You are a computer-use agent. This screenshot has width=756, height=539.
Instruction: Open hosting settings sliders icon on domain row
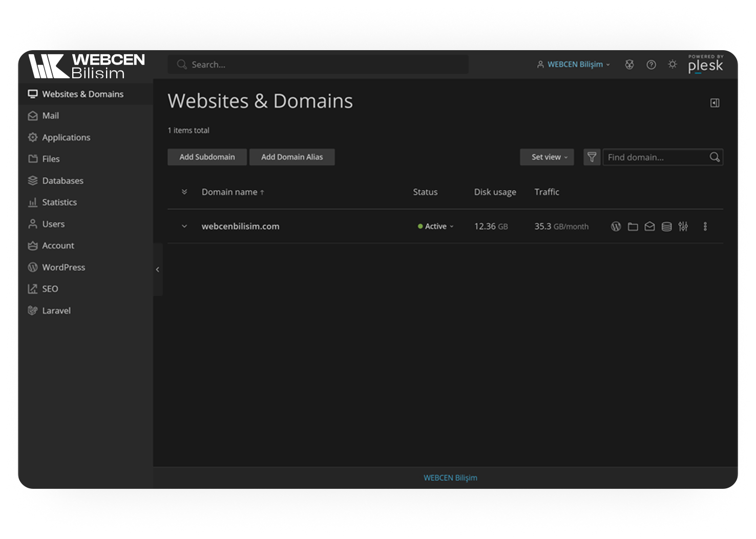683,226
